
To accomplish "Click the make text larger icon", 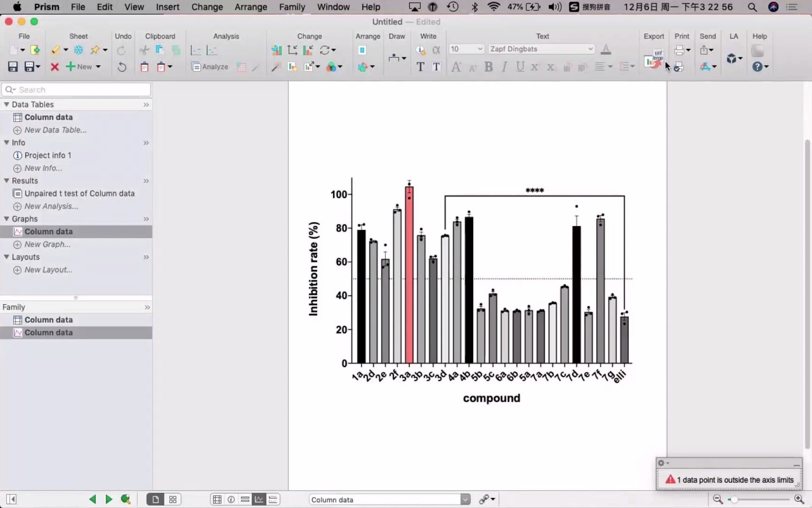I will tap(456, 67).
